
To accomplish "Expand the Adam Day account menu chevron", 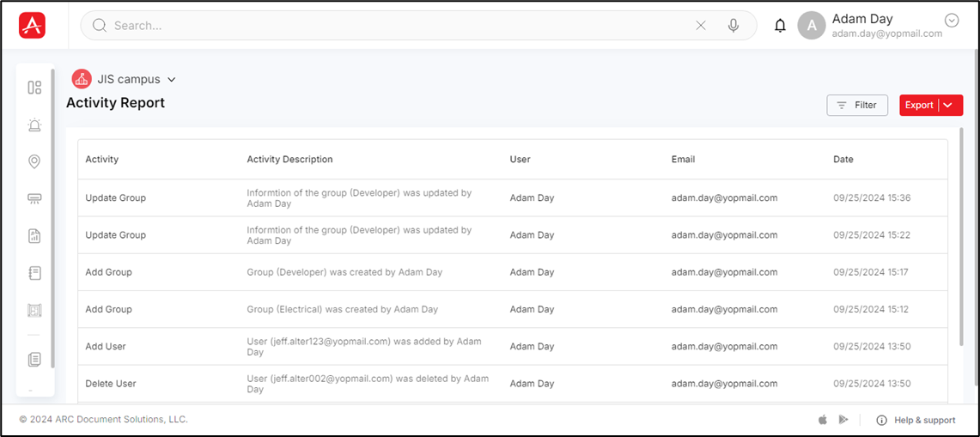I will [x=951, y=21].
